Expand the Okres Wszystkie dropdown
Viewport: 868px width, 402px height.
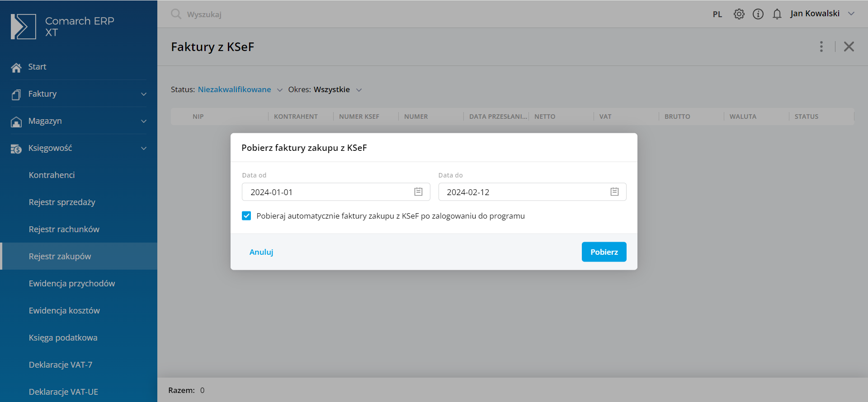332,89
